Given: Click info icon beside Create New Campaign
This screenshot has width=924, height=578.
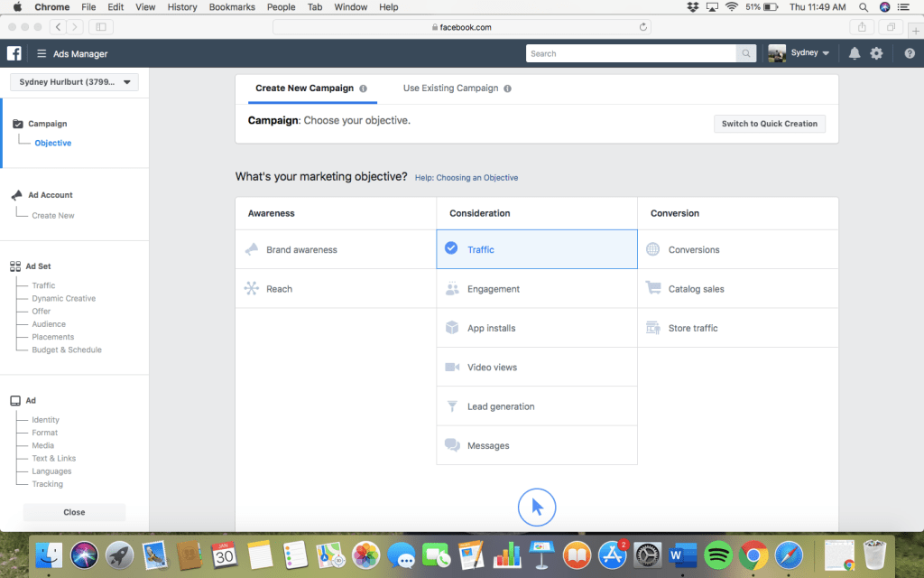Looking at the screenshot, I should coord(363,89).
